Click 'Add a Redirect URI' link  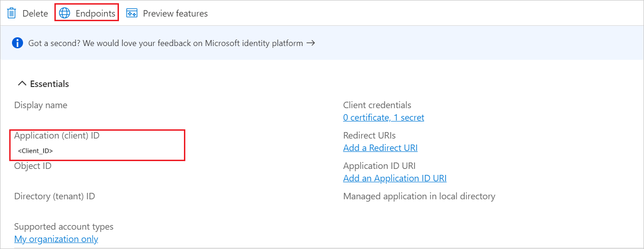(380, 148)
